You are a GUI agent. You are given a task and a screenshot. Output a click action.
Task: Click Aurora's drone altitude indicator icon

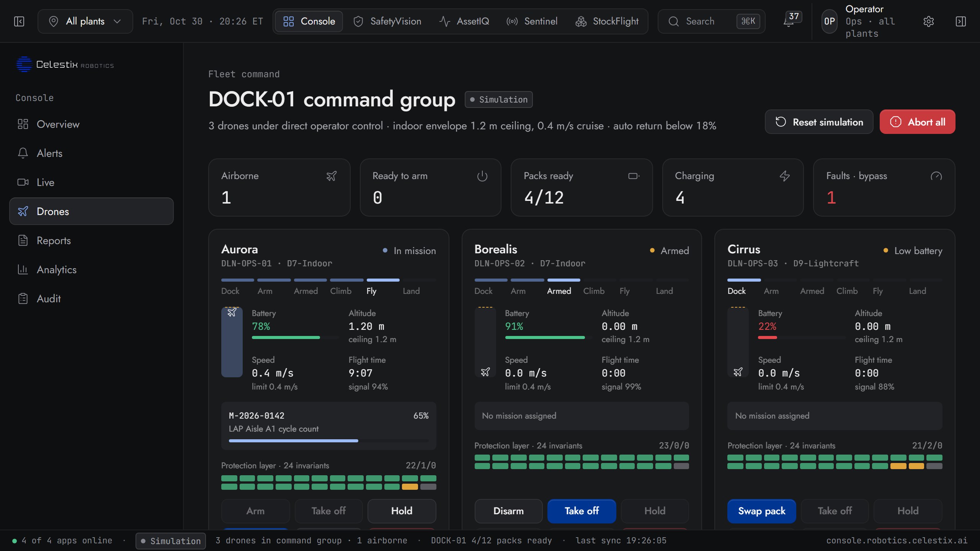click(x=232, y=313)
